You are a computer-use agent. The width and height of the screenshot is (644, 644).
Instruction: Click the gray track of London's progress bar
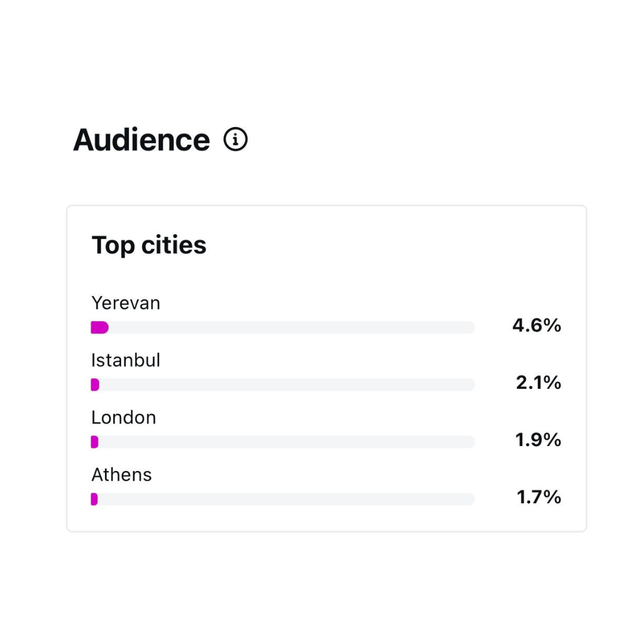286,442
